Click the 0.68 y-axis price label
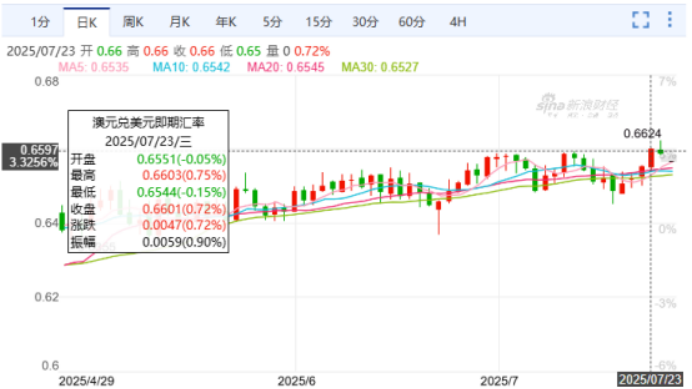Screen dimensions: 692x389 [46, 82]
